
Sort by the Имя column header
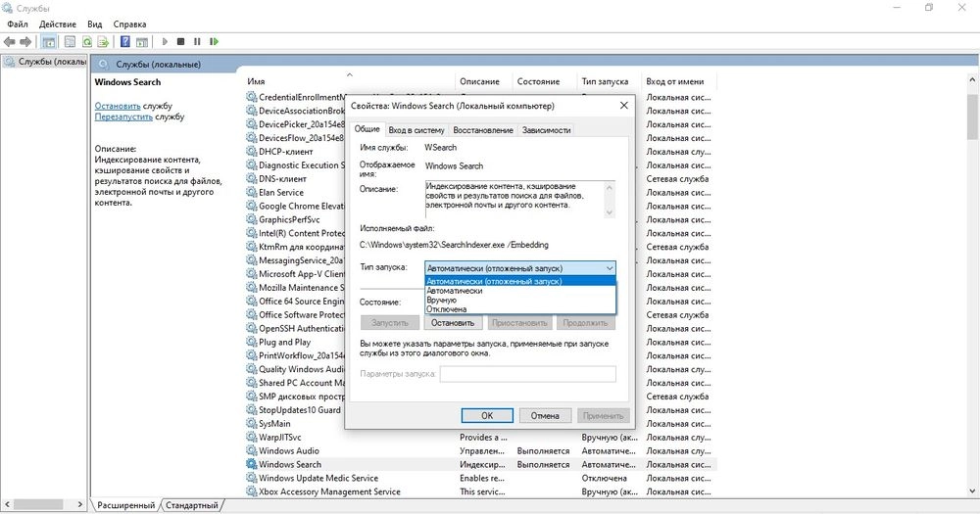click(x=350, y=81)
